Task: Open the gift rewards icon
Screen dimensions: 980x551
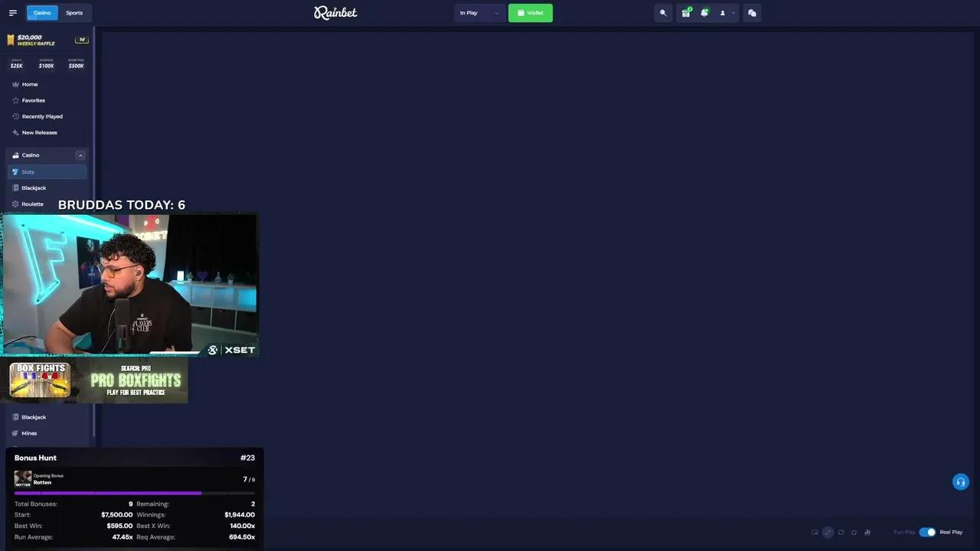Action: click(686, 13)
